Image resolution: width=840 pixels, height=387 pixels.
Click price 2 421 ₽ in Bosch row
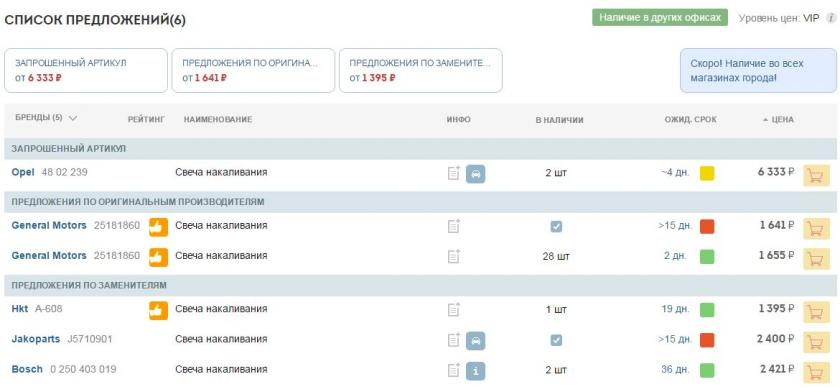pos(777,369)
